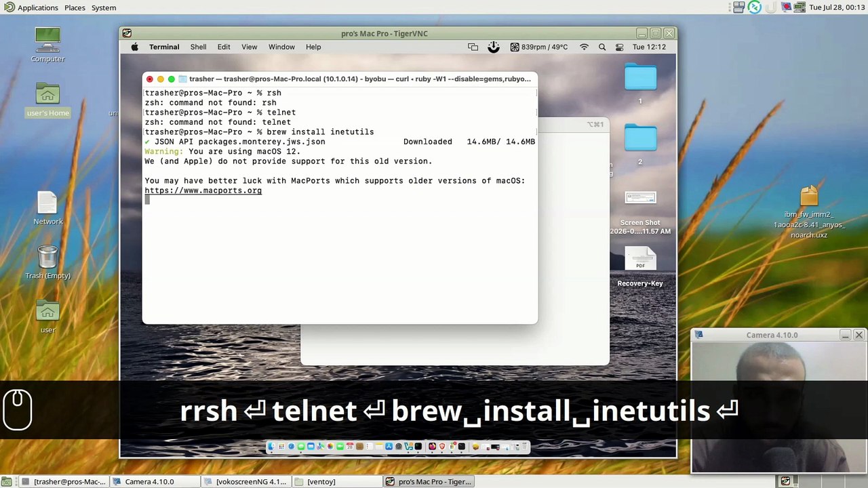Viewport: 868px width, 488px height.
Task: Switch to vokoscreenNG taskbar entry
Action: [x=245, y=481]
